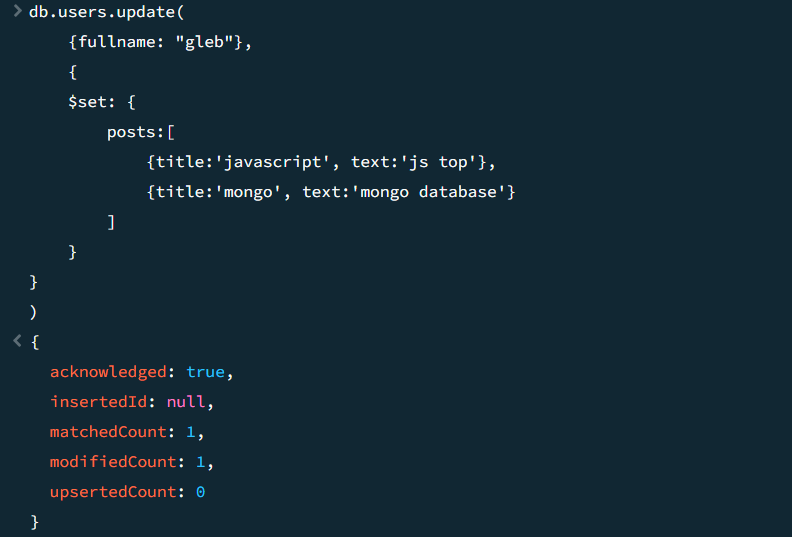Click the closing parenthesis of update call

33,312
